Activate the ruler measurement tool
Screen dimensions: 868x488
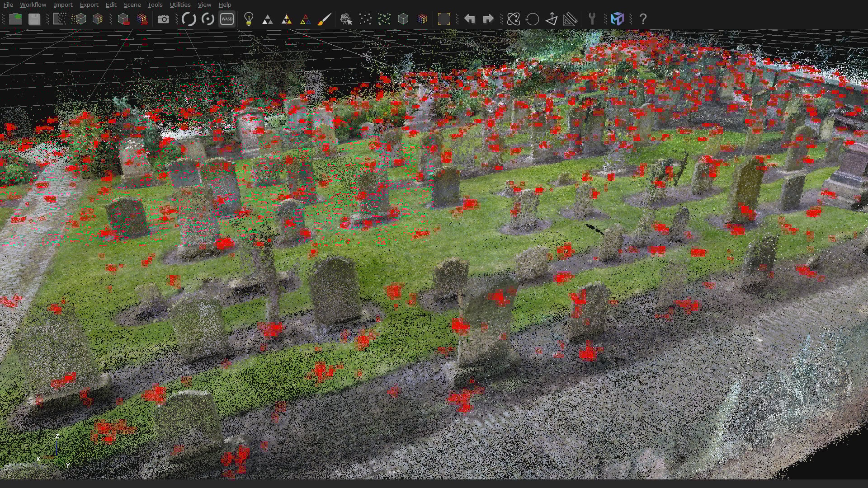click(x=570, y=19)
